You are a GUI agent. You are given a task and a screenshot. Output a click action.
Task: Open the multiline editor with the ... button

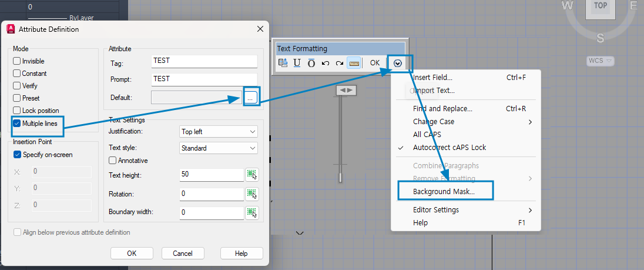pyautogui.click(x=250, y=98)
